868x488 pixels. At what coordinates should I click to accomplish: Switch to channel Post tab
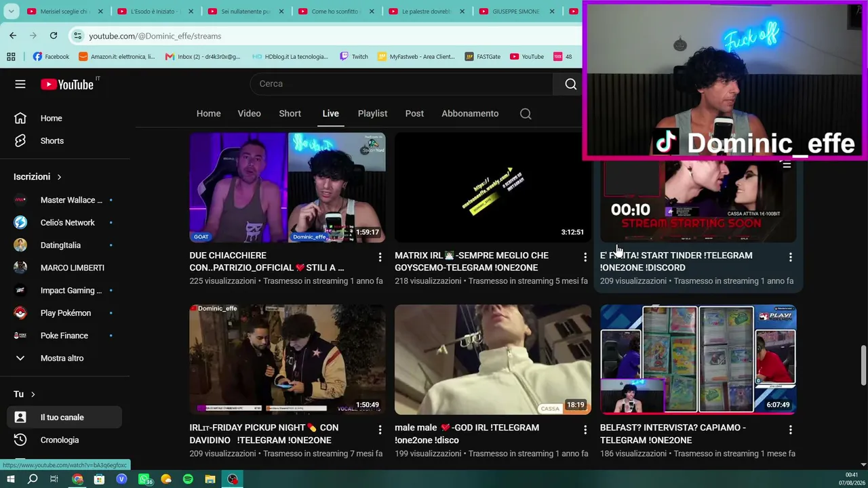[414, 114]
